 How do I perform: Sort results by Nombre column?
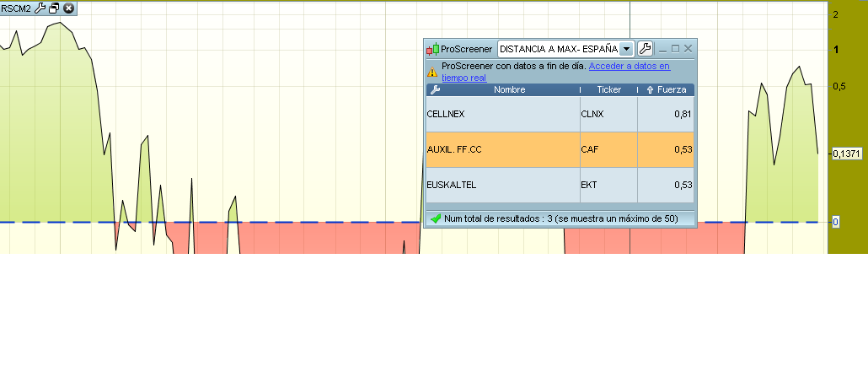509,89
